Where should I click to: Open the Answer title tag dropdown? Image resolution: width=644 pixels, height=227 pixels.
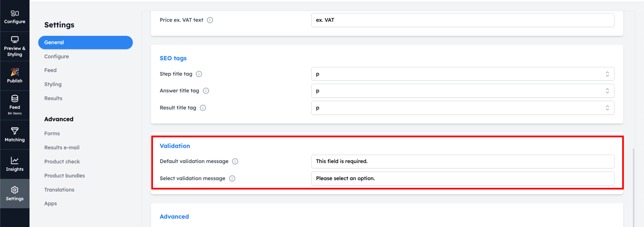(x=463, y=91)
